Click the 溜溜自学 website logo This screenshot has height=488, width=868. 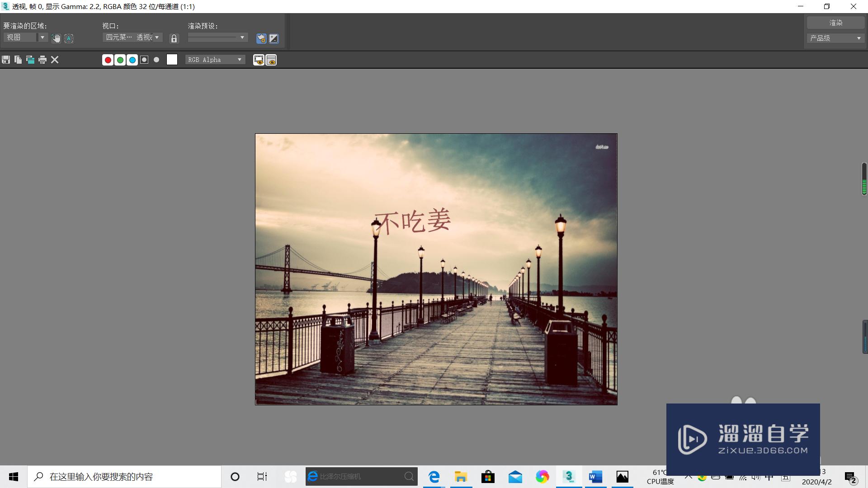tap(743, 435)
